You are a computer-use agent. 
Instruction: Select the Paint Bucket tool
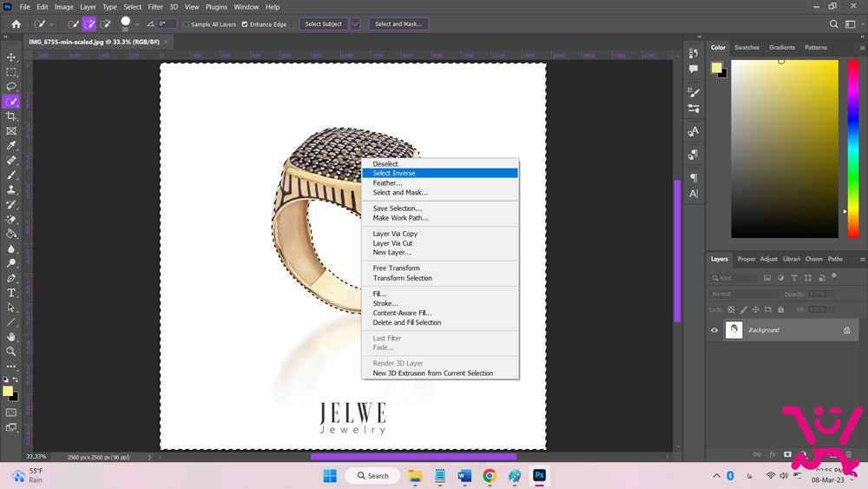pos(11,234)
